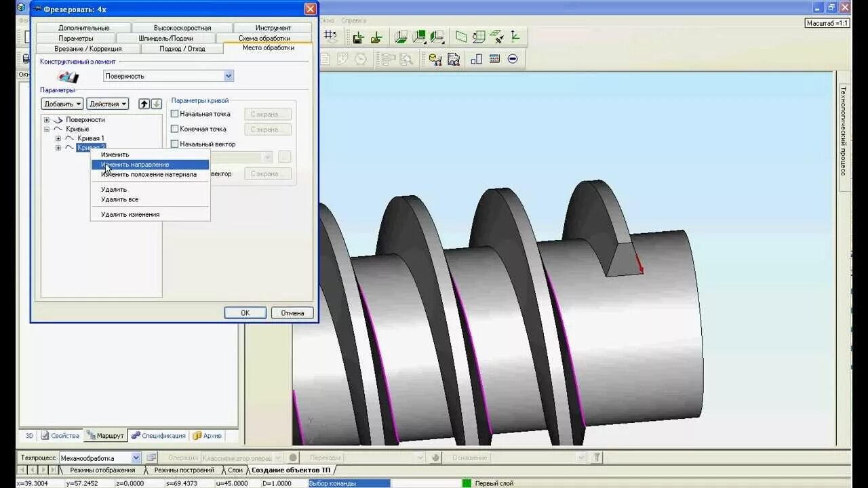
Task: Enable Конечная точка checkbox
Action: tap(174, 129)
